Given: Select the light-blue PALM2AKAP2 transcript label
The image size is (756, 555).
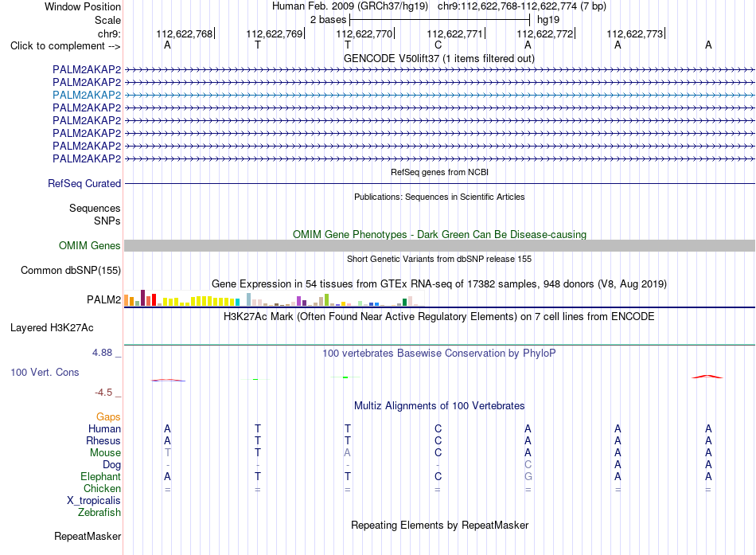Looking at the screenshot, I should (x=87, y=95).
